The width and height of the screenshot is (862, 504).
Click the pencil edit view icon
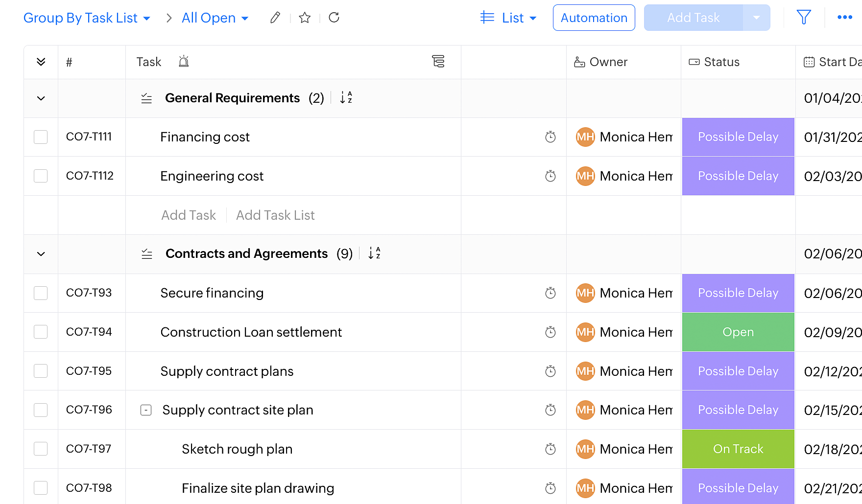(x=275, y=18)
